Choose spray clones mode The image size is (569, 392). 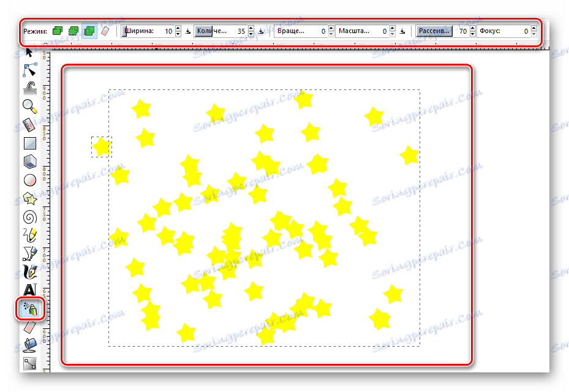(x=73, y=31)
